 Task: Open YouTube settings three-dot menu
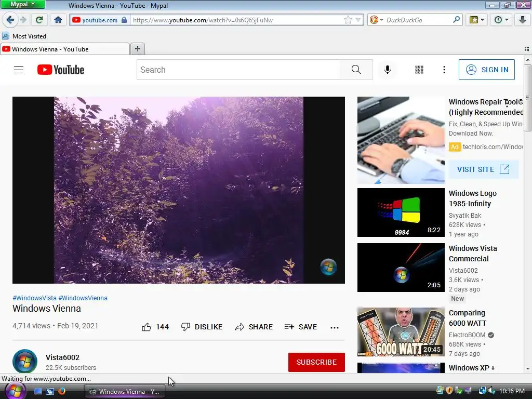point(444,70)
